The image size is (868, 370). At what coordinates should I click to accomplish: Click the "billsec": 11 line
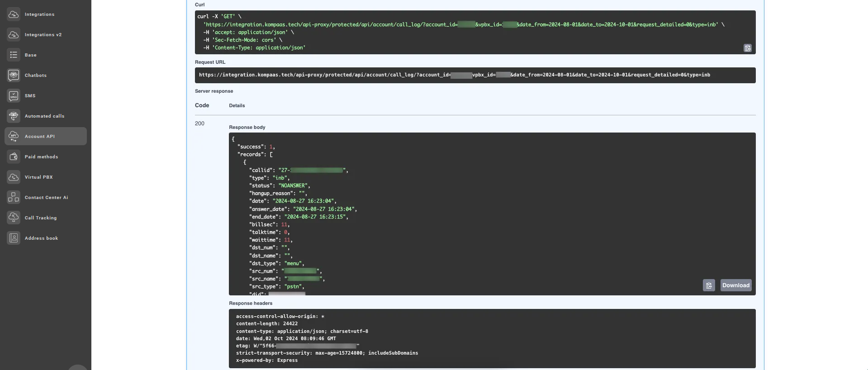tap(269, 224)
